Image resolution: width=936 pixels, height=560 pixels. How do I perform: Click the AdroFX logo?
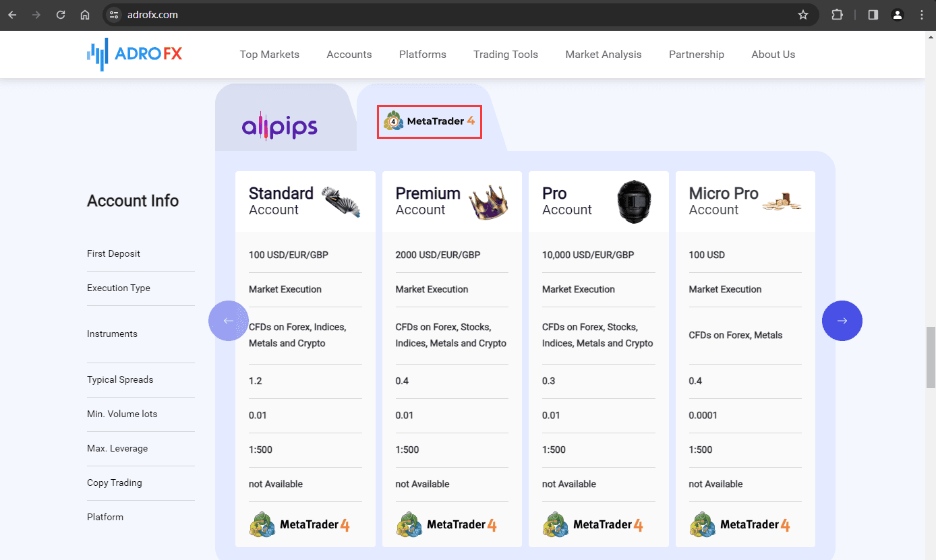[x=135, y=54]
